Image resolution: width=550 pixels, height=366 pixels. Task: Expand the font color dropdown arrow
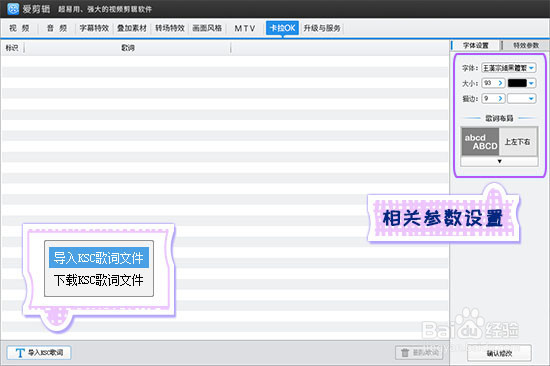(x=531, y=83)
